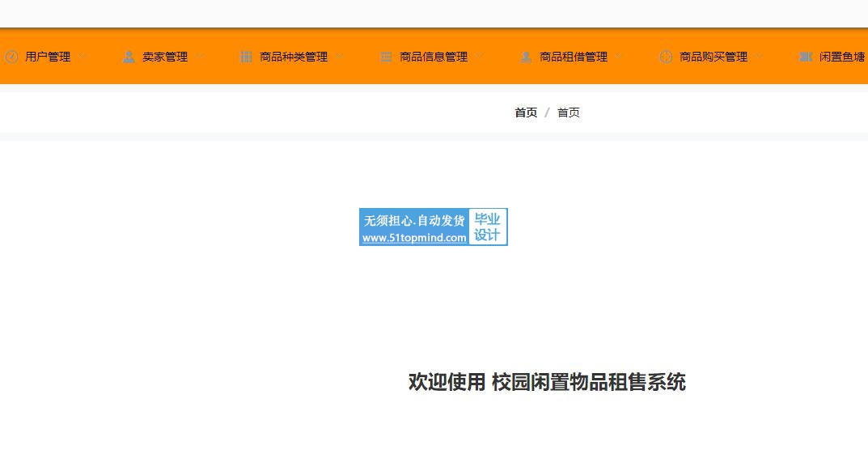This screenshot has width=868, height=454.
Task: Open the 商品购买管理 menu
Action: 713,57
